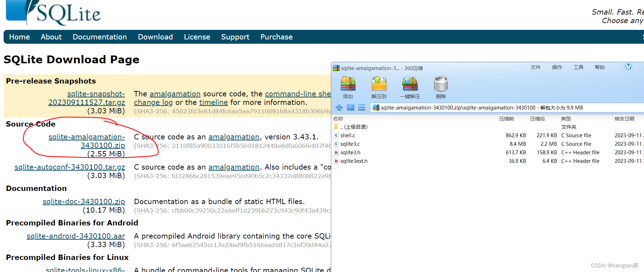The image size is (644, 272).
Task: Open Documentation in SQLite nav bar
Action: [x=100, y=37]
